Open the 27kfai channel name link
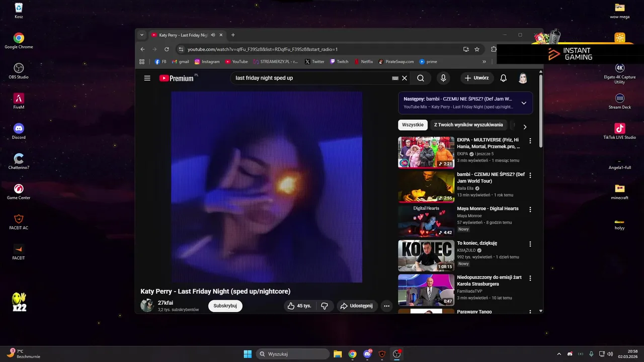 pos(166,303)
